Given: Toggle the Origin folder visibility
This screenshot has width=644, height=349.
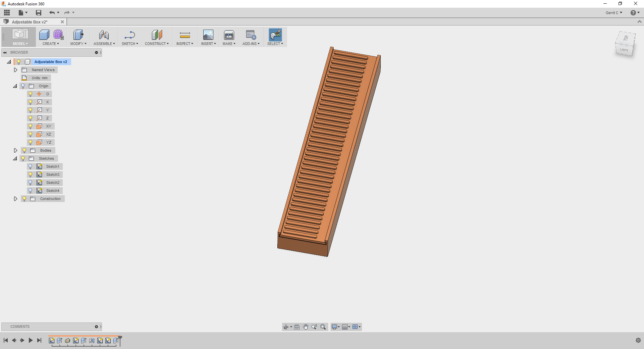Looking at the screenshot, I should (x=22, y=86).
